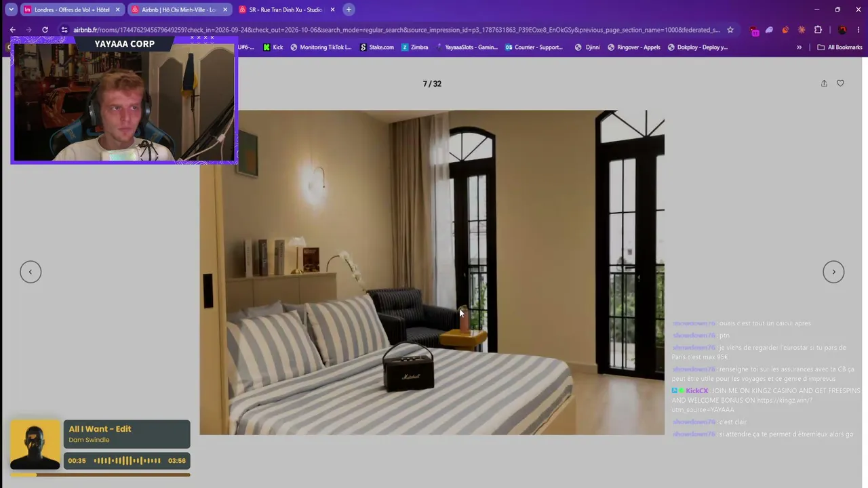
Task: Share this listing photo via share icon
Action: tap(824, 83)
